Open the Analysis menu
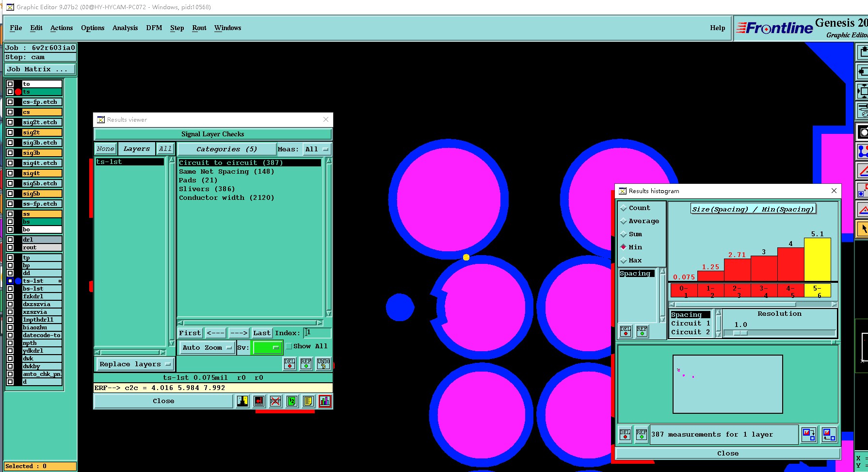868x472 pixels. [125, 28]
